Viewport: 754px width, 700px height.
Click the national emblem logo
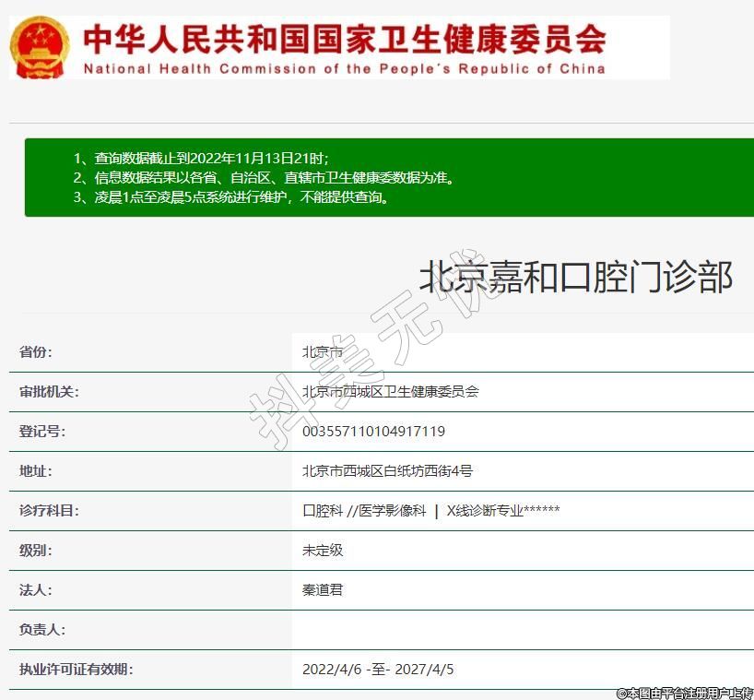point(39,47)
